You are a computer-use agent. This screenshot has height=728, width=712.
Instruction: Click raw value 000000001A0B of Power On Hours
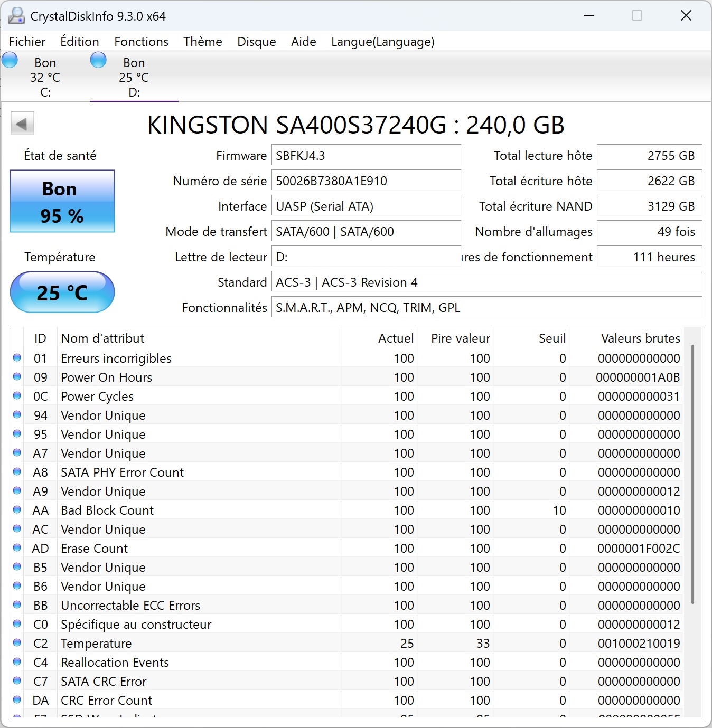(638, 377)
